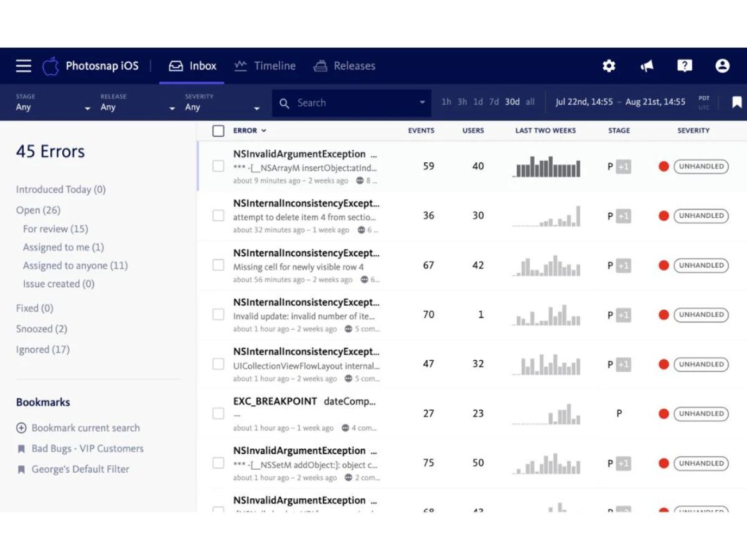Open the help question mark icon
Screen dimensions: 747x560
pyautogui.click(x=685, y=66)
